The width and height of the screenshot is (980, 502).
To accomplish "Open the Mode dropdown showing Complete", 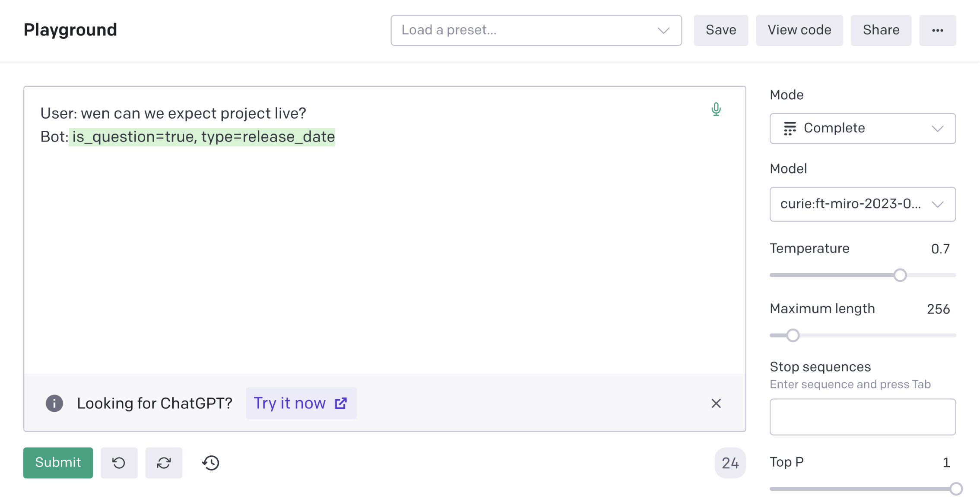I will pyautogui.click(x=862, y=128).
